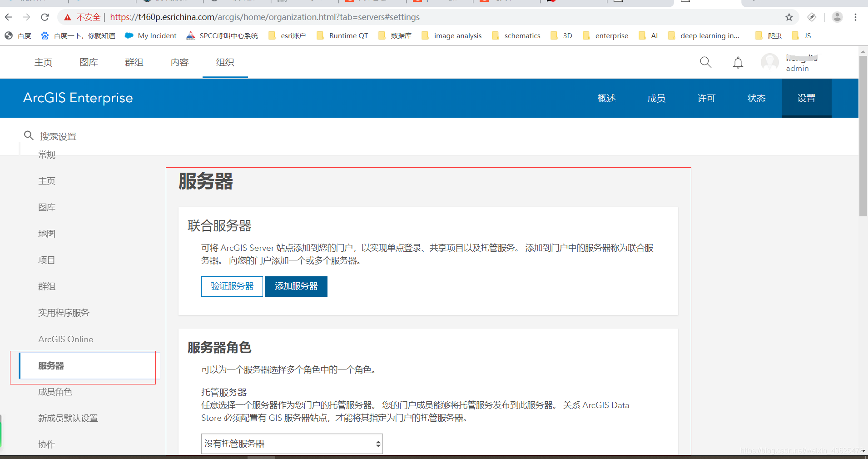The image size is (868, 459).
Task: Open the admin user avatar menu
Action: click(x=770, y=62)
